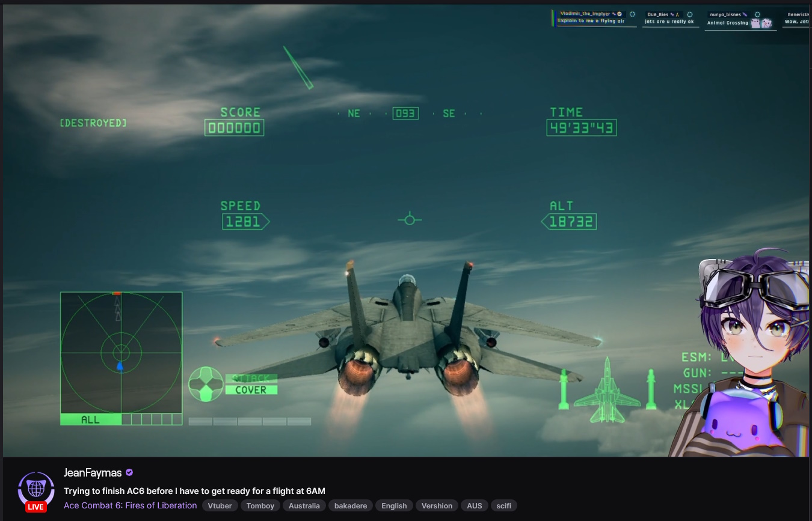Select the scifi tag
The height and width of the screenshot is (521, 812).
504,506
